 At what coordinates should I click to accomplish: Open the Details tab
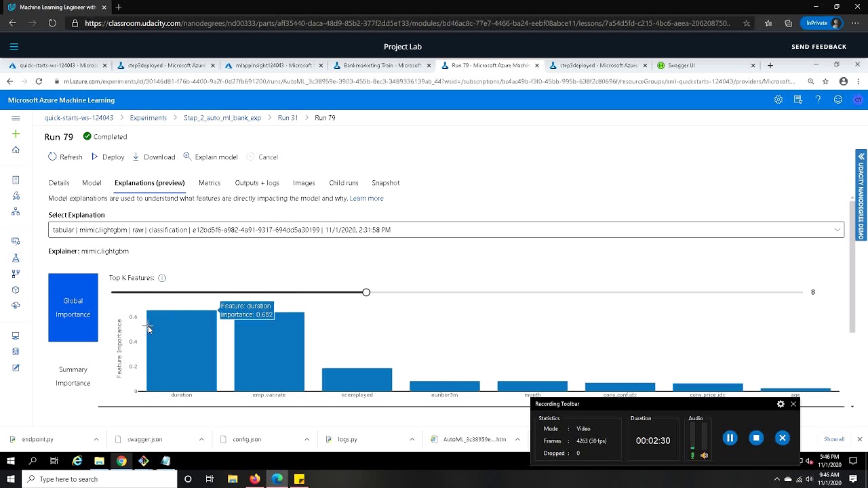[x=59, y=183]
